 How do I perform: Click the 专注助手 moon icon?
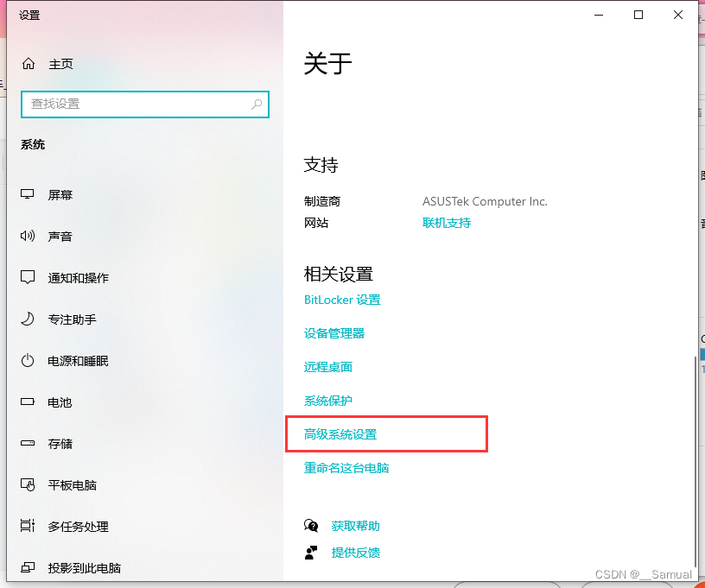tap(28, 319)
